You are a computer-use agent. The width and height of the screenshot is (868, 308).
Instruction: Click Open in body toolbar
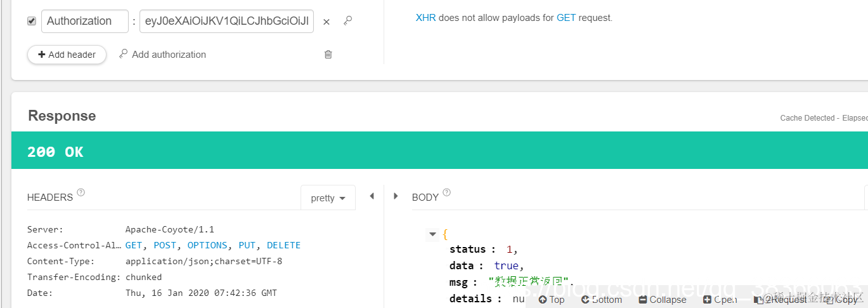(x=720, y=300)
